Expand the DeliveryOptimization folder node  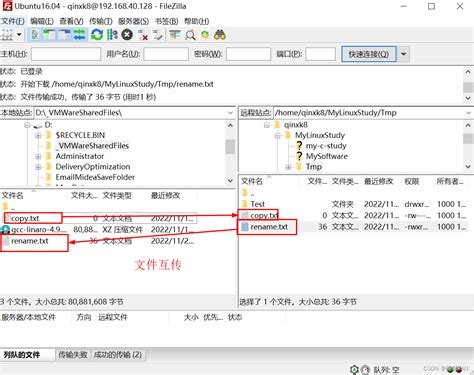(38, 167)
